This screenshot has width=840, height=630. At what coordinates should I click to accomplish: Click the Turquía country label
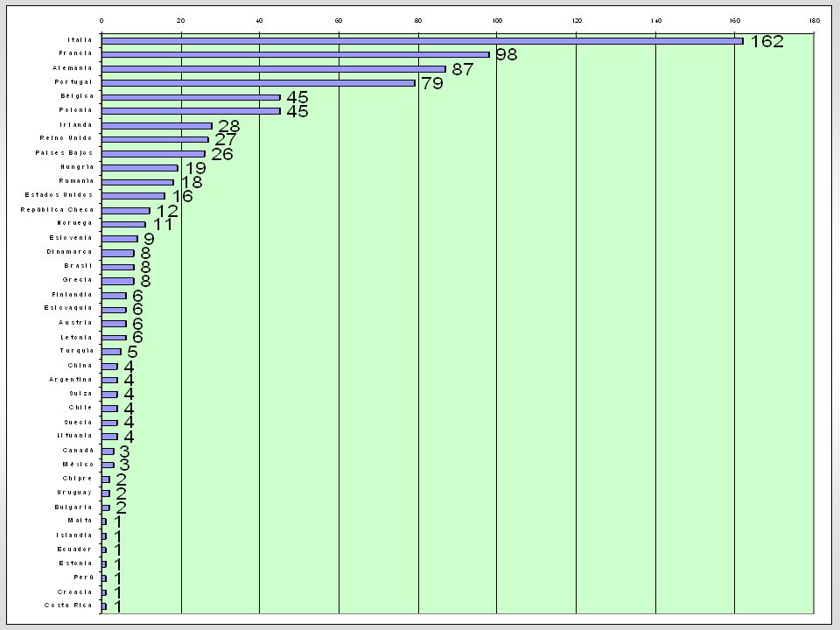click(x=77, y=351)
